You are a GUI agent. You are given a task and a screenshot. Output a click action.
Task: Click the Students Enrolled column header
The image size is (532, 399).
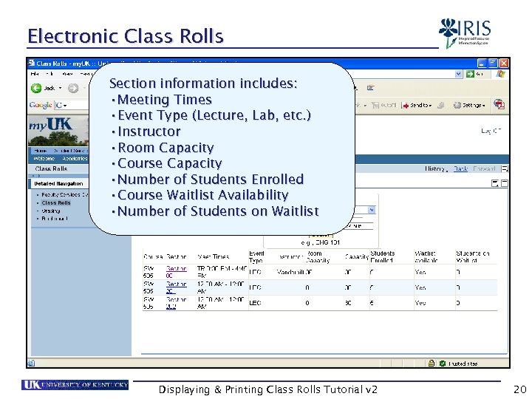pyautogui.click(x=383, y=257)
